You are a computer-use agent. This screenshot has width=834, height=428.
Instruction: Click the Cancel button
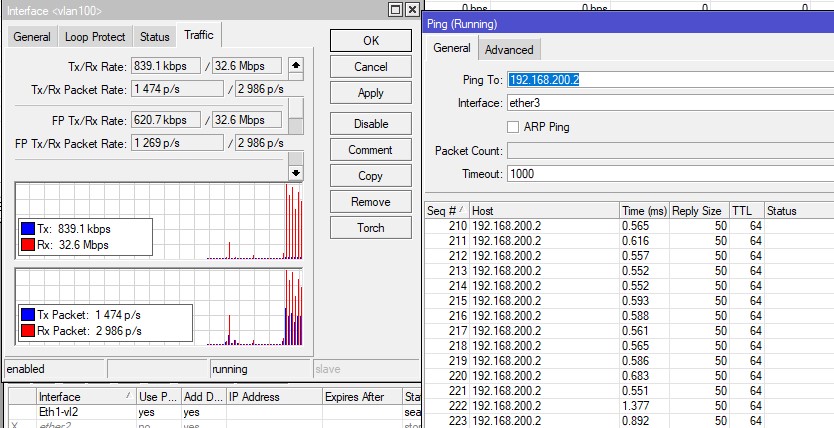point(371,66)
